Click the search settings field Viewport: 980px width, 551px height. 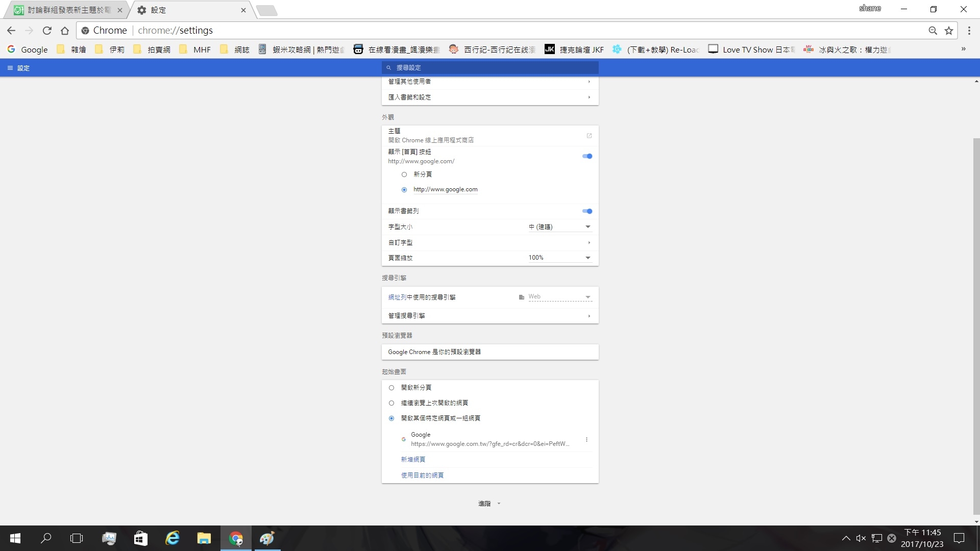coord(490,68)
